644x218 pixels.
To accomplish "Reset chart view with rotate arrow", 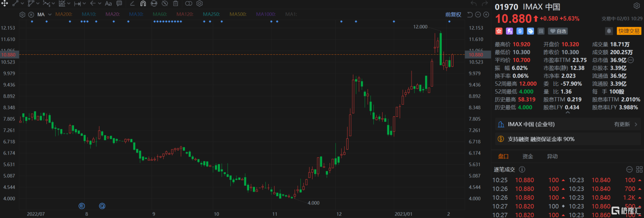I will 470,14.
